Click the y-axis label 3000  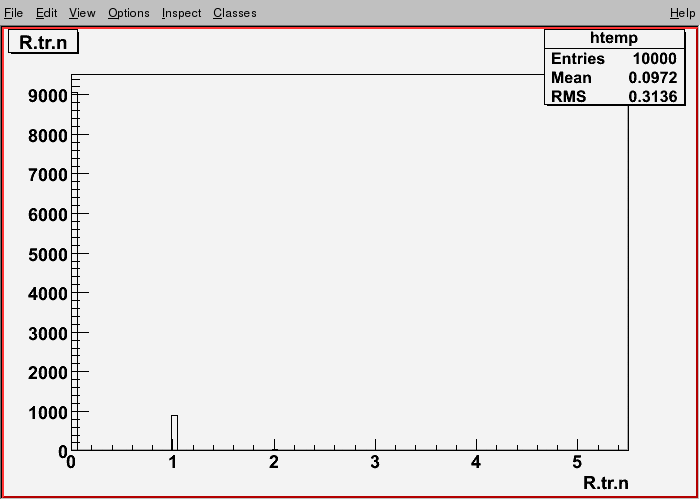click(47, 333)
